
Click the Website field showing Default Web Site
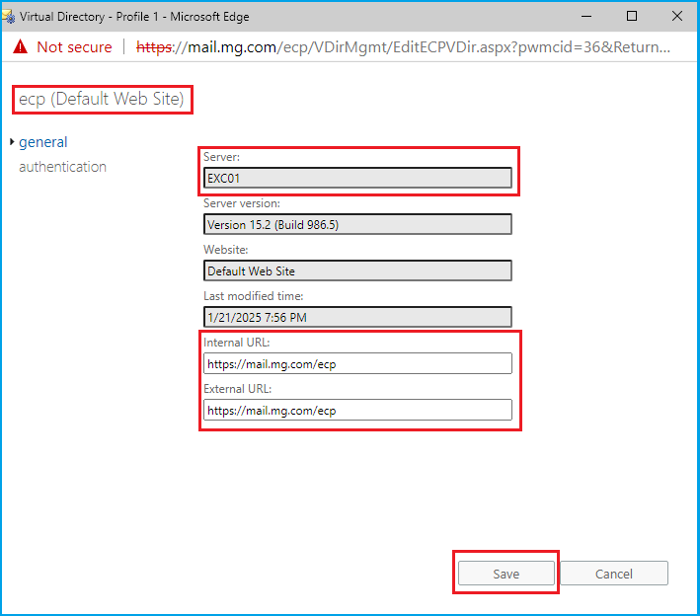tap(357, 270)
